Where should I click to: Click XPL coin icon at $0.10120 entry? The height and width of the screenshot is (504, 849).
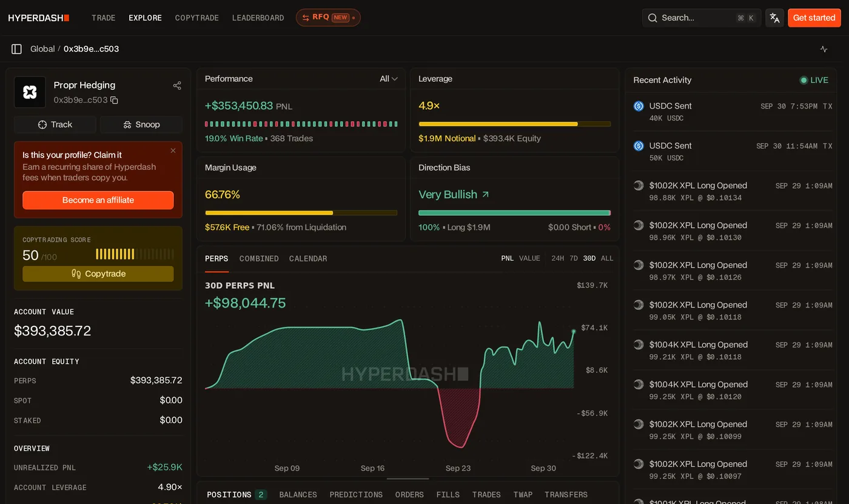click(x=639, y=385)
